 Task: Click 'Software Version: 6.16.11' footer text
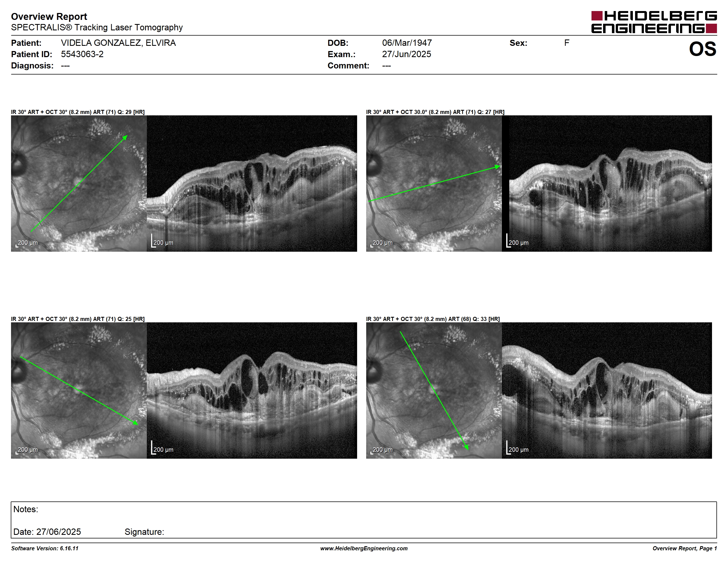(x=45, y=548)
